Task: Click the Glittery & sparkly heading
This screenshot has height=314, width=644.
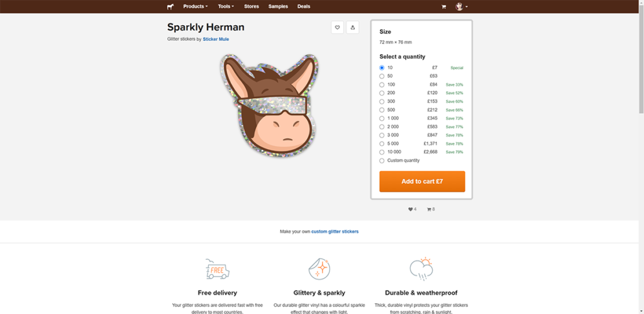Action: pos(319,293)
